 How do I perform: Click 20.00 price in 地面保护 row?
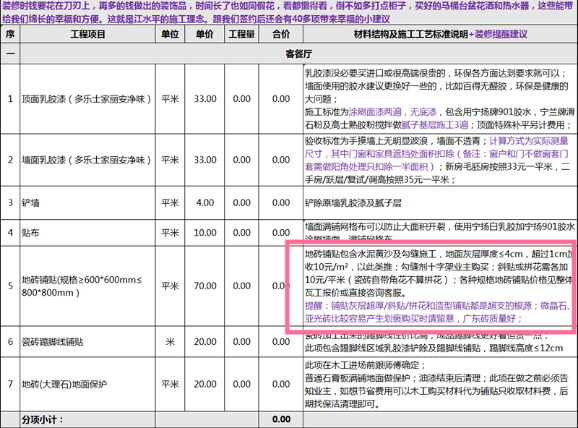tap(205, 384)
